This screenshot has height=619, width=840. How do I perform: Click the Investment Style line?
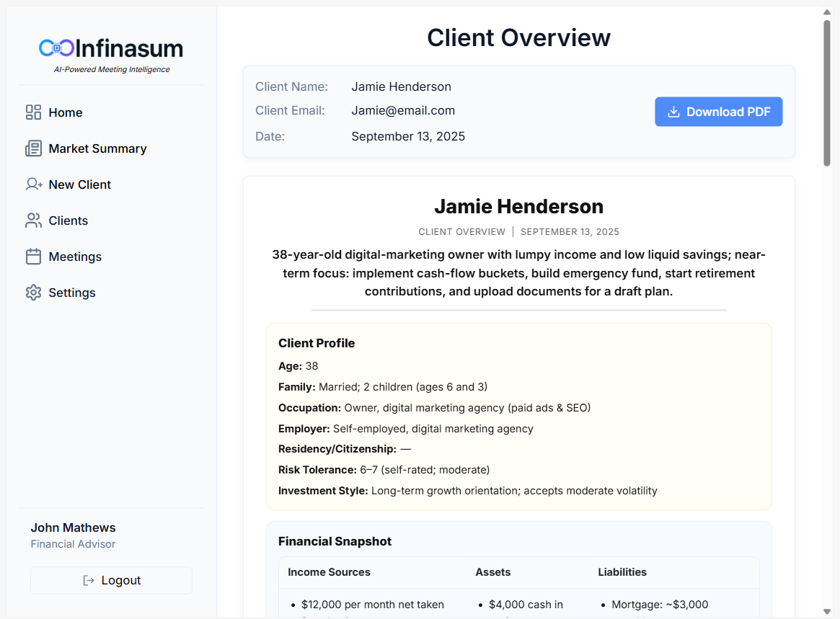coord(468,491)
